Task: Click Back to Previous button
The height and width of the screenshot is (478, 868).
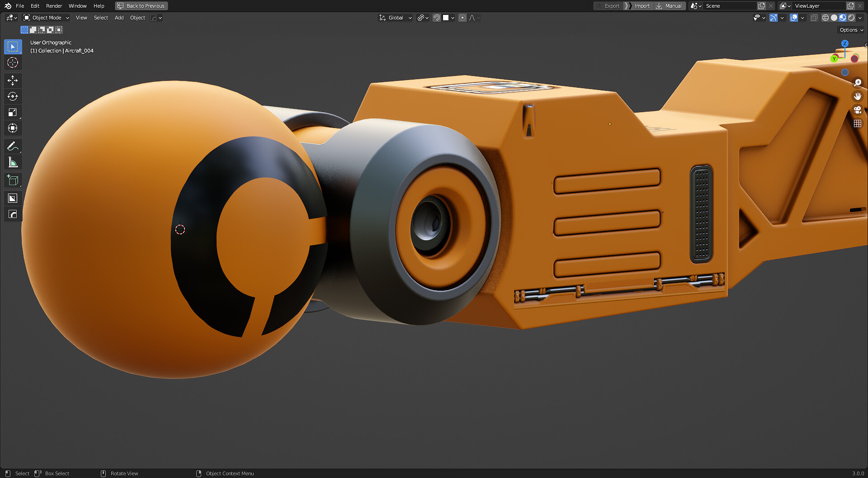Action: tap(141, 6)
